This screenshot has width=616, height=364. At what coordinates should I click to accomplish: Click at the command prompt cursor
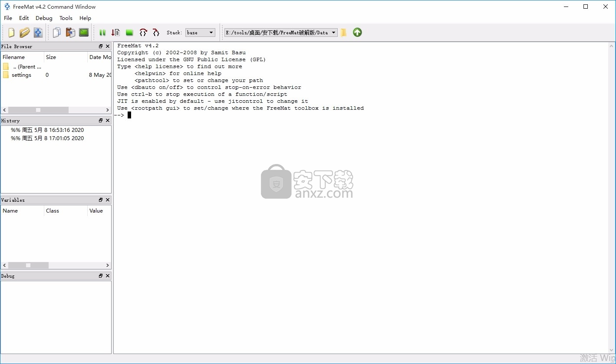tap(129, 115)
